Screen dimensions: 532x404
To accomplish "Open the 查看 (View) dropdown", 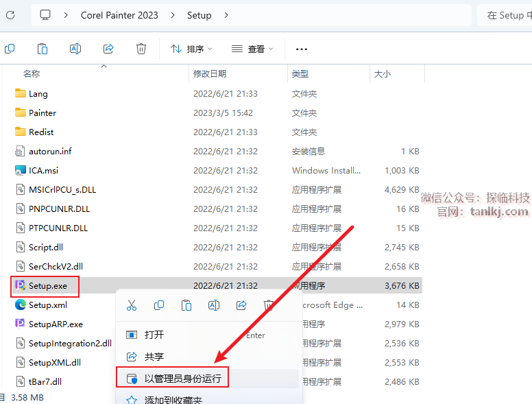I will pos(252,49).
